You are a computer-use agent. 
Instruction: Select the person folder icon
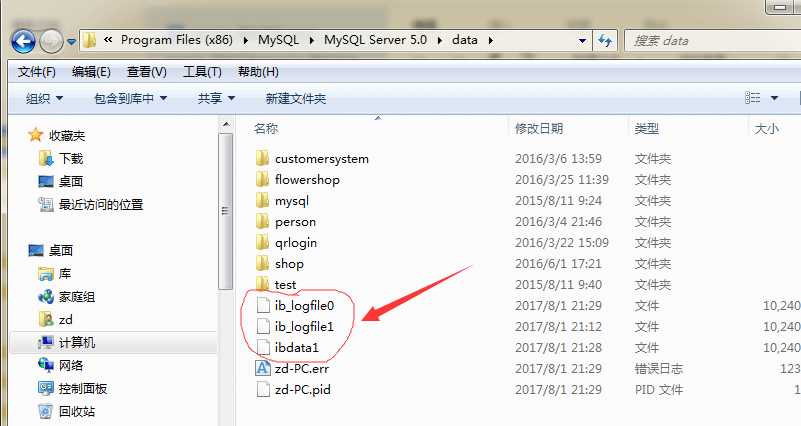[263, 221]
